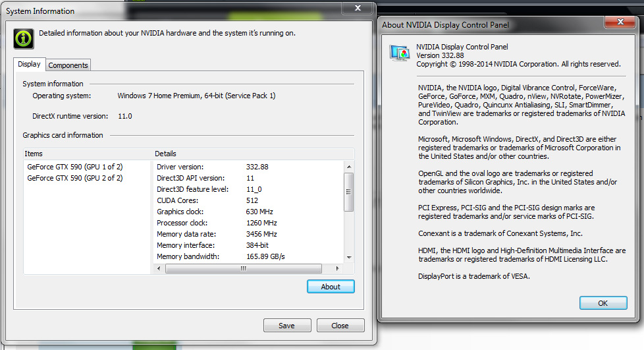The height and width of the screenshot is (350, 644).
Task: Click the Operating system Windows 7 text
Action: [196, 96]
